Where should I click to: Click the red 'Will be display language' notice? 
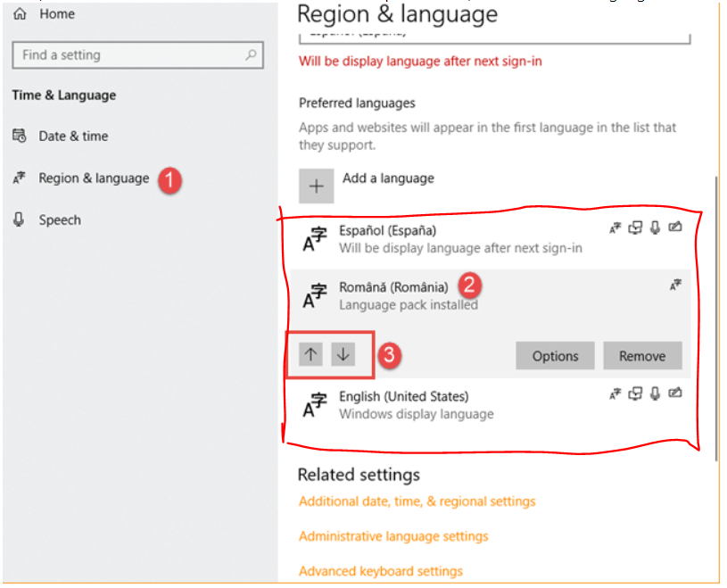[420, 62]
